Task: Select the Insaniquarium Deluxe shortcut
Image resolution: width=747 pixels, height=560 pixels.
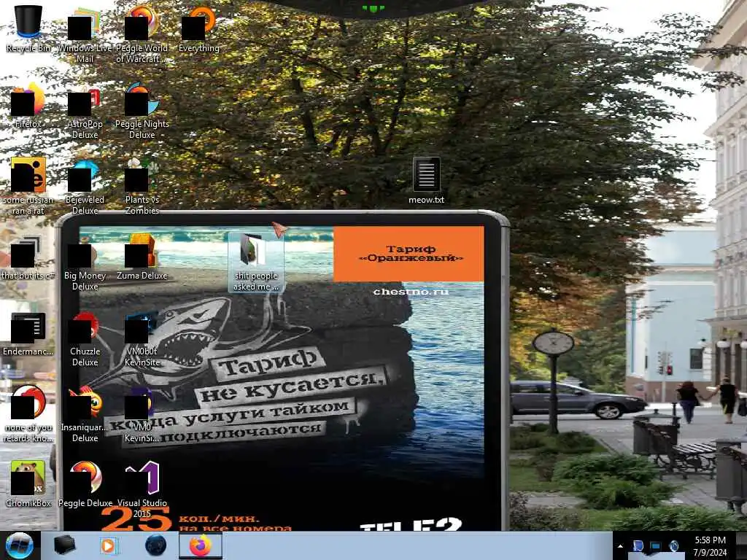Action: point(85,414)
